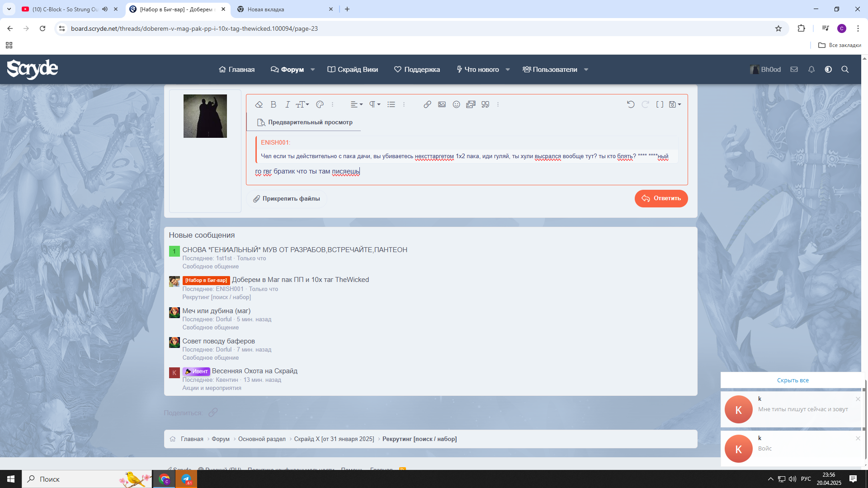Expand the font size dropdown
The height and width of the screenshot is (488, 868).
pos(302,104)
